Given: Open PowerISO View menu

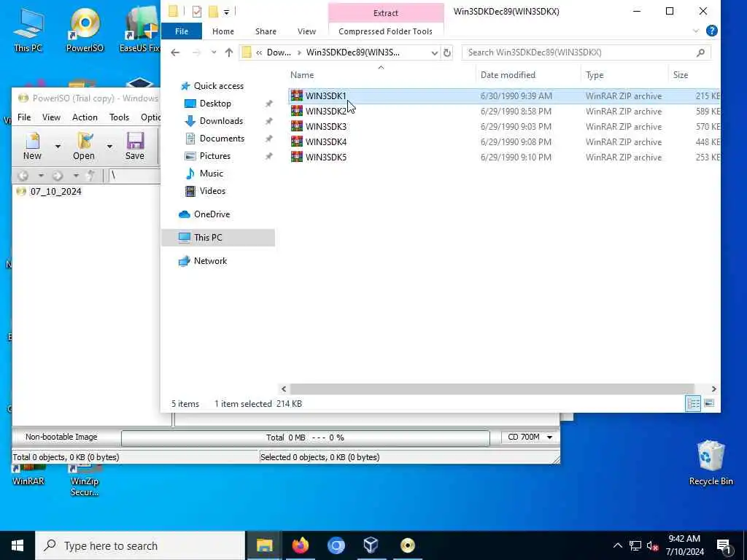Looking at the screenshot, I should (x=51, y=117).
